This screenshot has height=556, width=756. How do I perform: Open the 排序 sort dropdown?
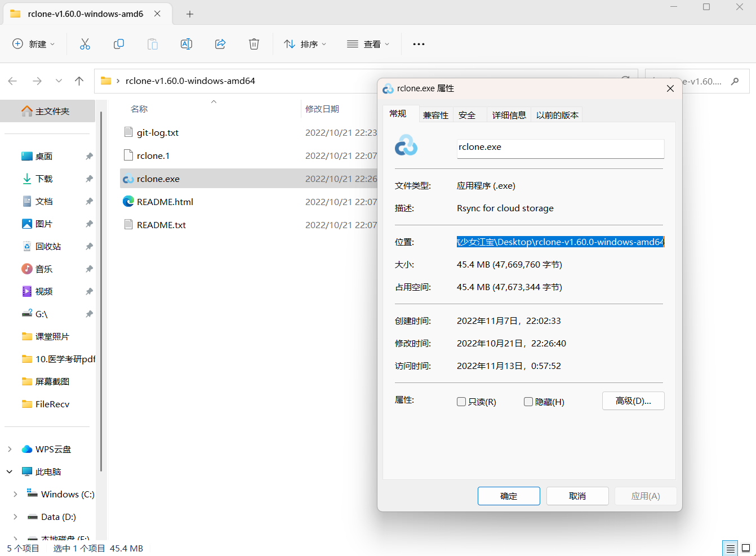[x=305, y=44]
